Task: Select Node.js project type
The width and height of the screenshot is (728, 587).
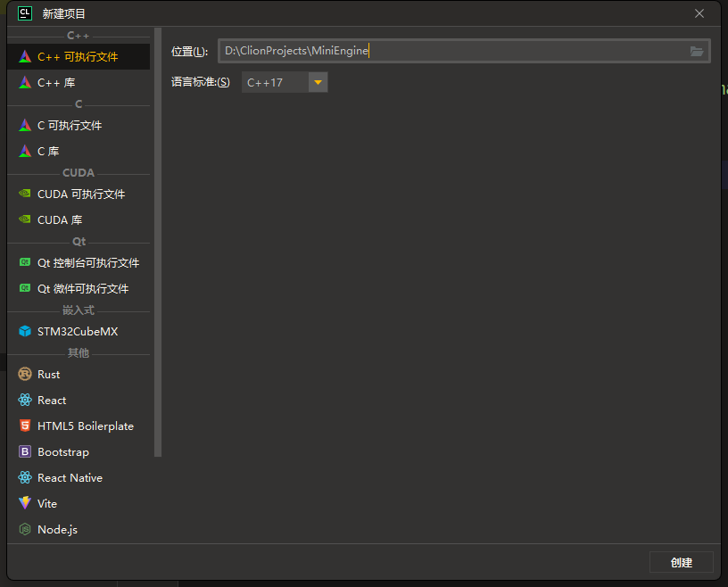Action: [x=79, y=529]
